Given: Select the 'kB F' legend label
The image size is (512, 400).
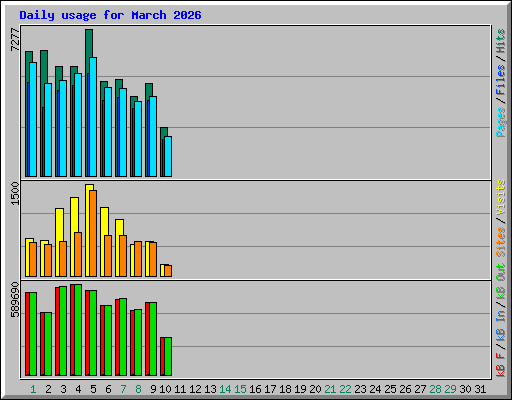Looking at the screenshot, I should click(500, 365).
